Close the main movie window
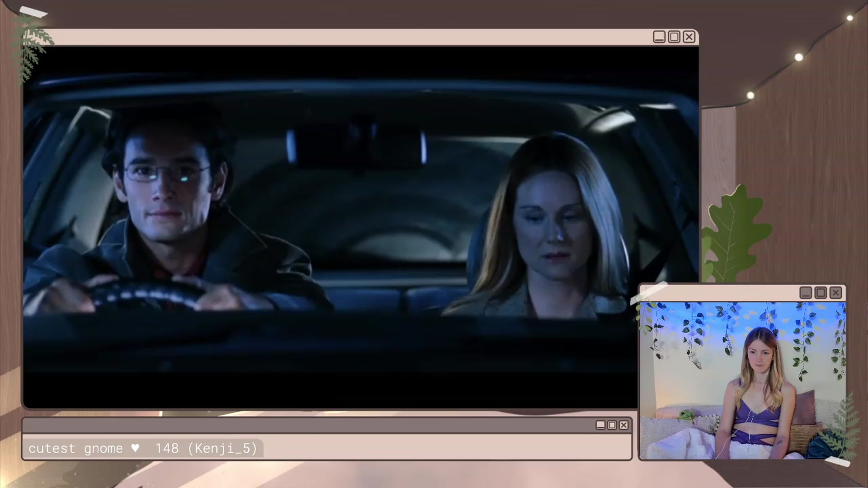This screenshot has height=488, width=868. (689, 37)
